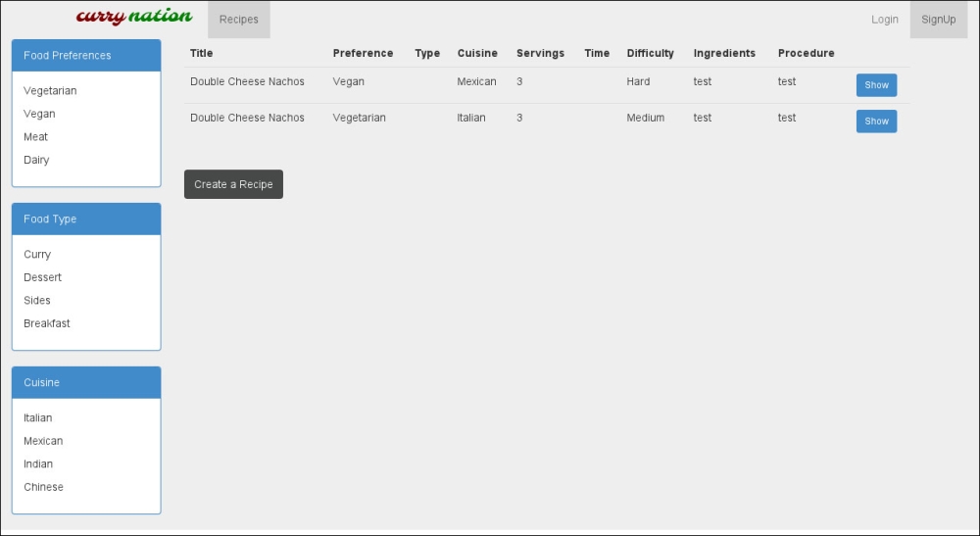Click the Vegan preference table cell
Image resolution: width=980 pixels, height=536 pixels.
click(x=348, y=82)
